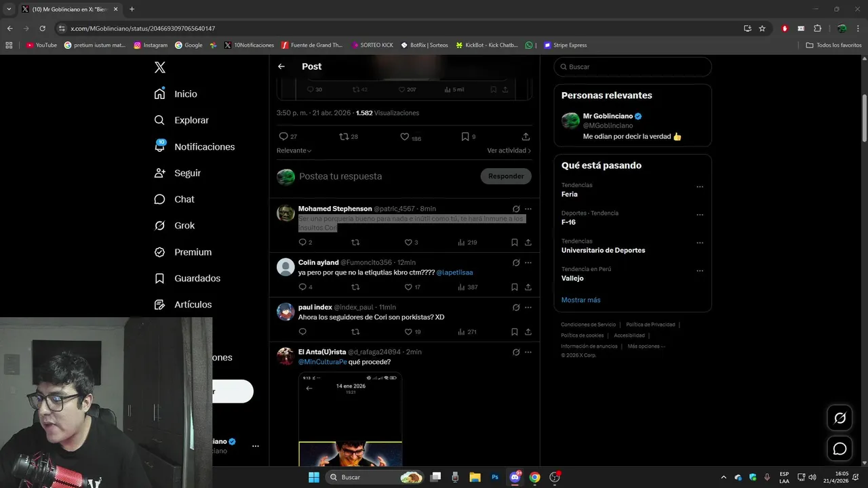Open account menu dots near Goblinciano
This screenshot has width=868, height=488.
(x=256, y=446)
